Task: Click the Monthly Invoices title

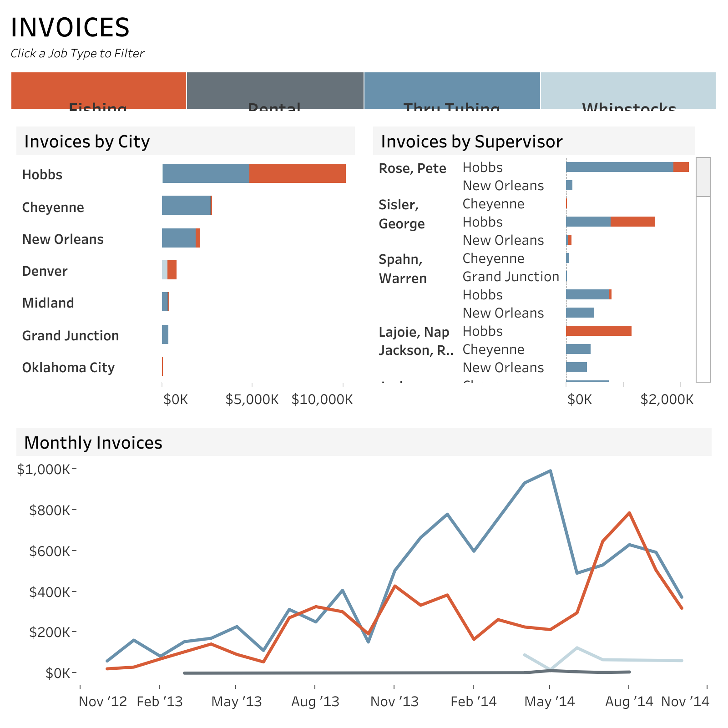Action: point(93,443)
